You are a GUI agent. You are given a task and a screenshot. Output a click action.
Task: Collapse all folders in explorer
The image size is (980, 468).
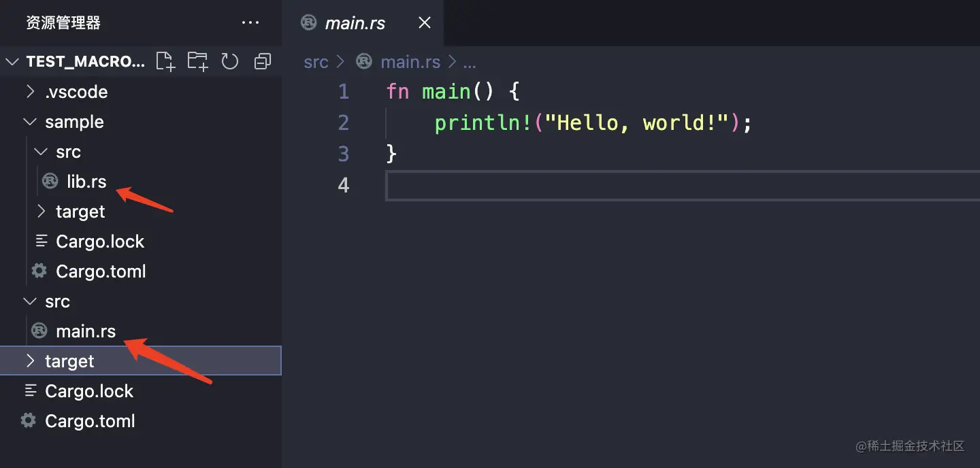point(263,62)
